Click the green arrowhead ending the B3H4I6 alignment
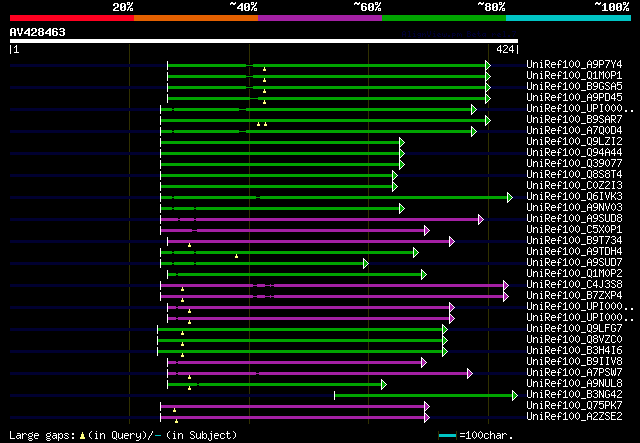The height and width of the screenshot is (443, 640). click(x=445, y=351)
